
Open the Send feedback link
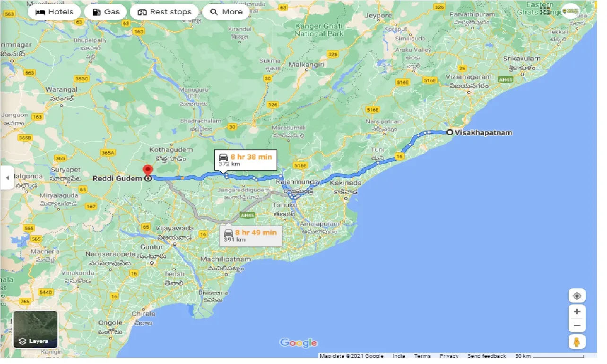[486, 355]
